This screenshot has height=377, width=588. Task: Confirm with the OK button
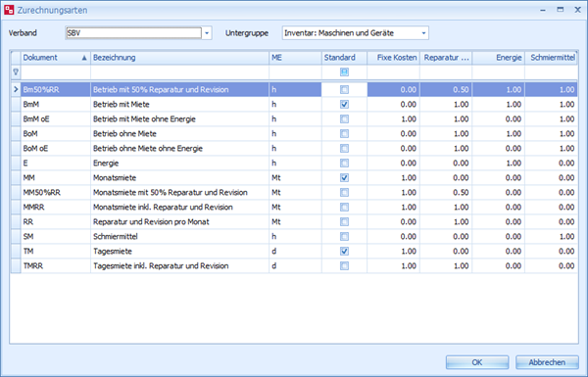pyautogui.click(x=477, y=362)
